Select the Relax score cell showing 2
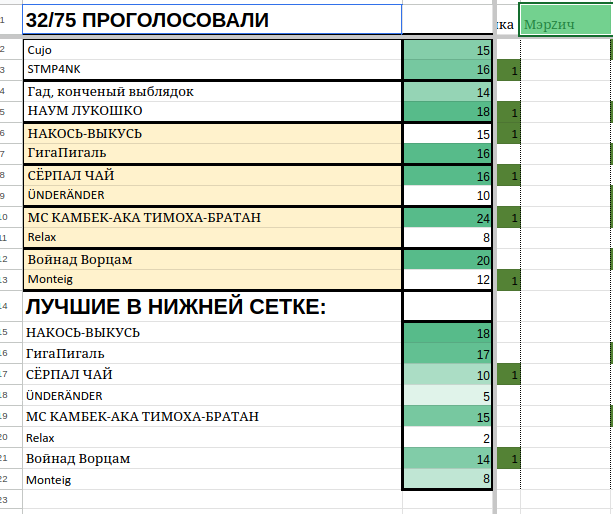Viewport: 613px width, 514px height. [447, 438]
